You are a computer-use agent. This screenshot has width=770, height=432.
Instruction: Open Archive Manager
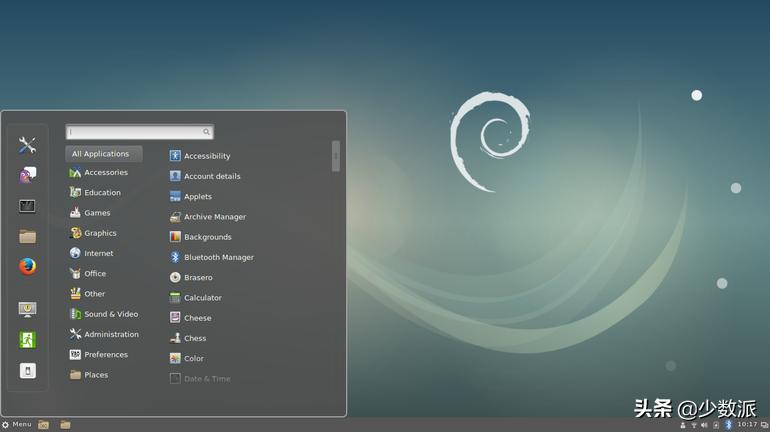(x=208, y=216)
